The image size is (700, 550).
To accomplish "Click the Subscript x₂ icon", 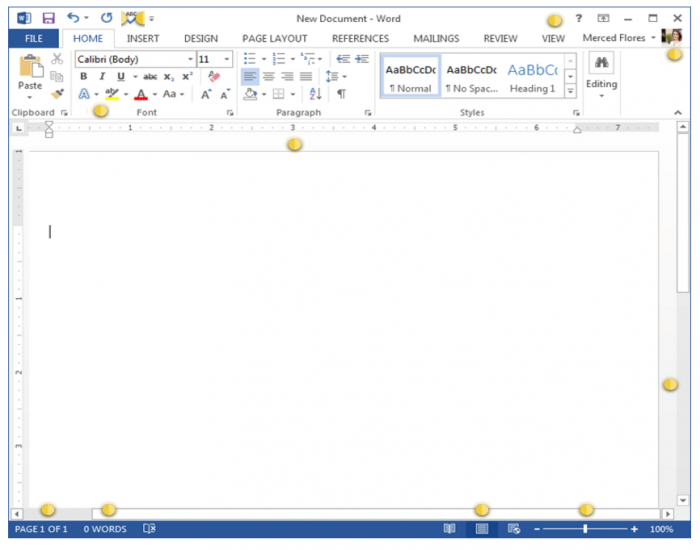I will tap(169, 77).
